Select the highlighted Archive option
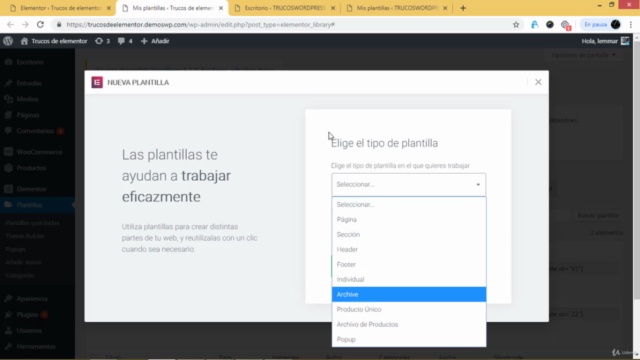 click(x=409, y=294)
